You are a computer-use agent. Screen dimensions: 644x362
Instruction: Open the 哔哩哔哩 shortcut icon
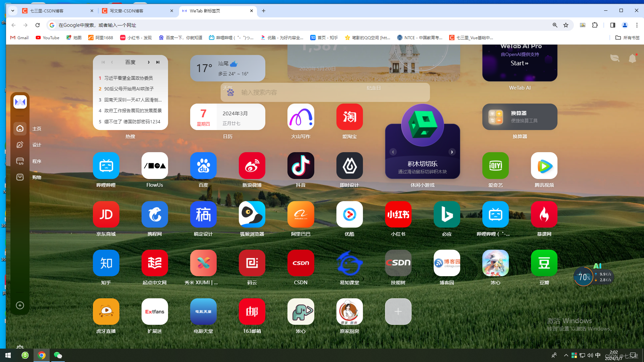[106, 166]
